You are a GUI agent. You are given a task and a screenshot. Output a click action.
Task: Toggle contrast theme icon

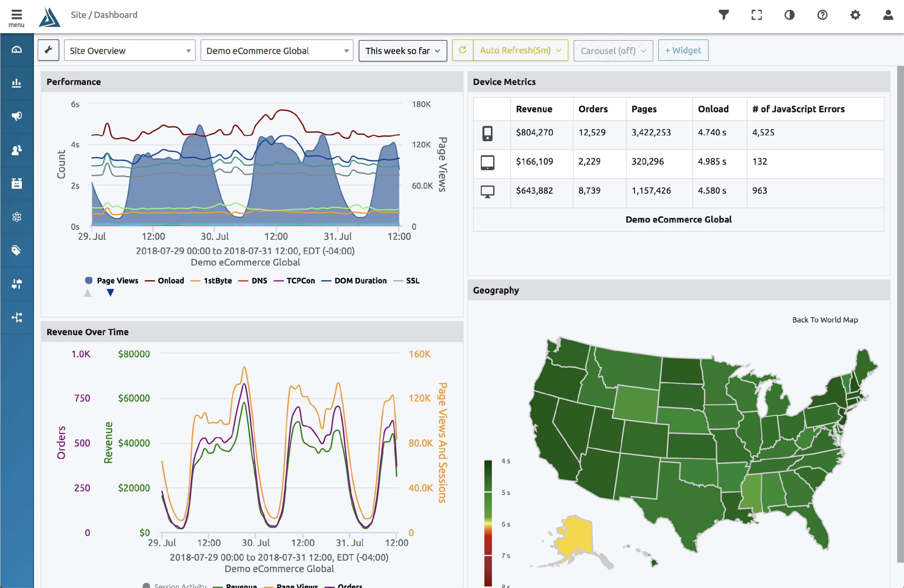(789, 15)
